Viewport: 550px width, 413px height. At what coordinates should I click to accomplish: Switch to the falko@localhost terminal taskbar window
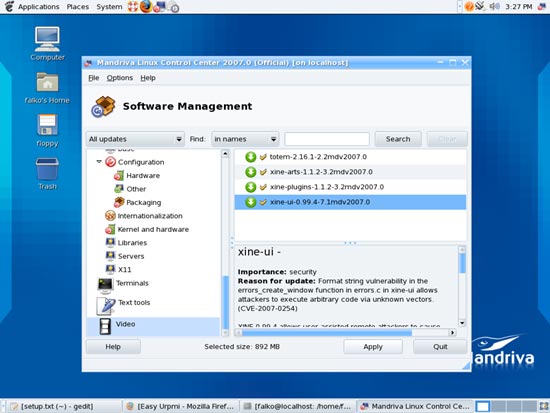(x=298, y=406)
